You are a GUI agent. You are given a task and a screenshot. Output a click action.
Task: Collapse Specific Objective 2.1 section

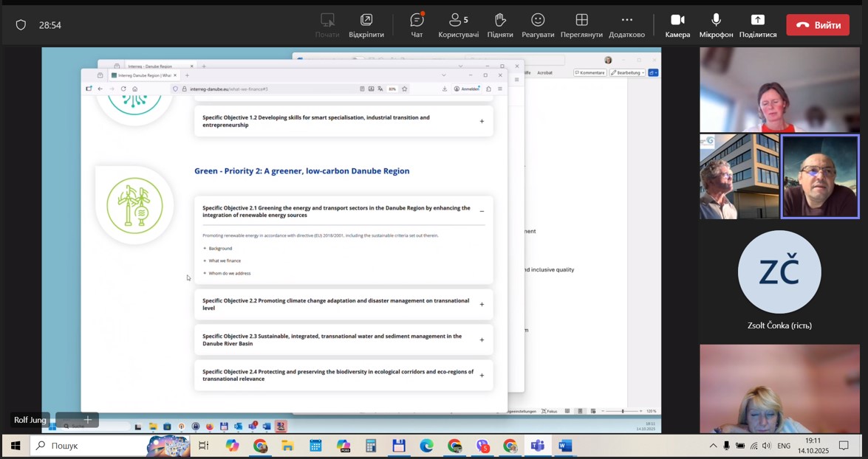[x=482, y=212]
